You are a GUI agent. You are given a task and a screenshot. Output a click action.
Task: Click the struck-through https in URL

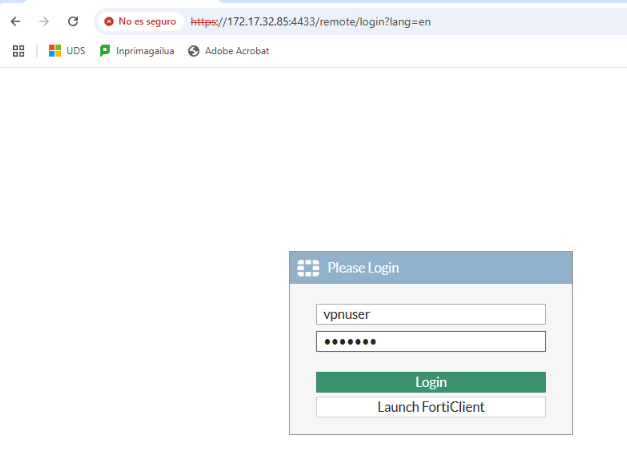(203, 21)
